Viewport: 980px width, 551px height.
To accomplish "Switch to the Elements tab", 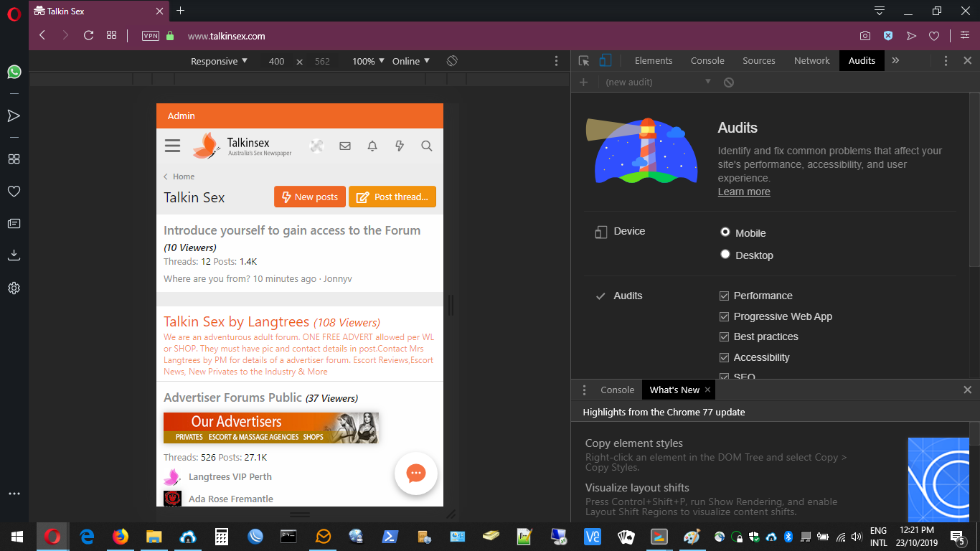I will tap(654, 61).
